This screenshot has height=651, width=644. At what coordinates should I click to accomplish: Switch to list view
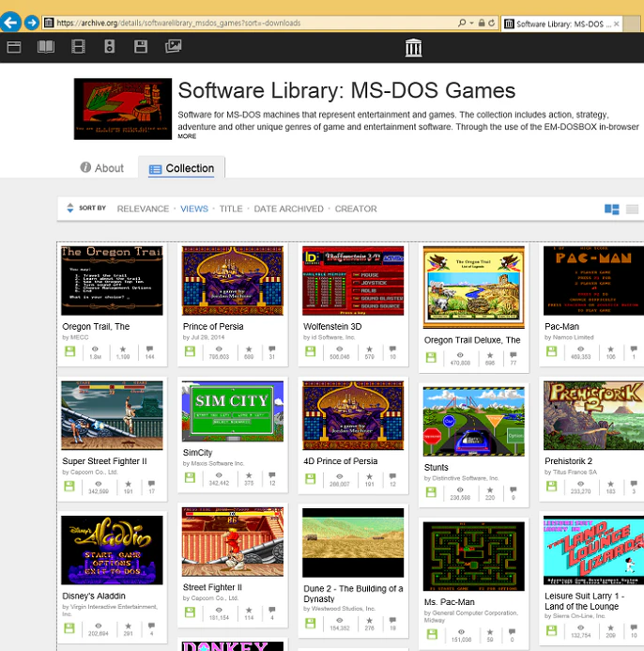coord(632,209)
